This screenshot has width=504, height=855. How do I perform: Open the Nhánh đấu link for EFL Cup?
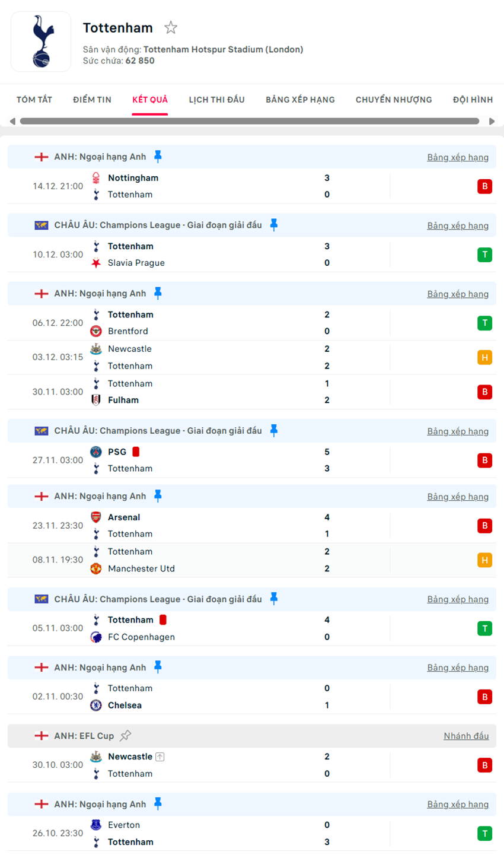[466, 736]
